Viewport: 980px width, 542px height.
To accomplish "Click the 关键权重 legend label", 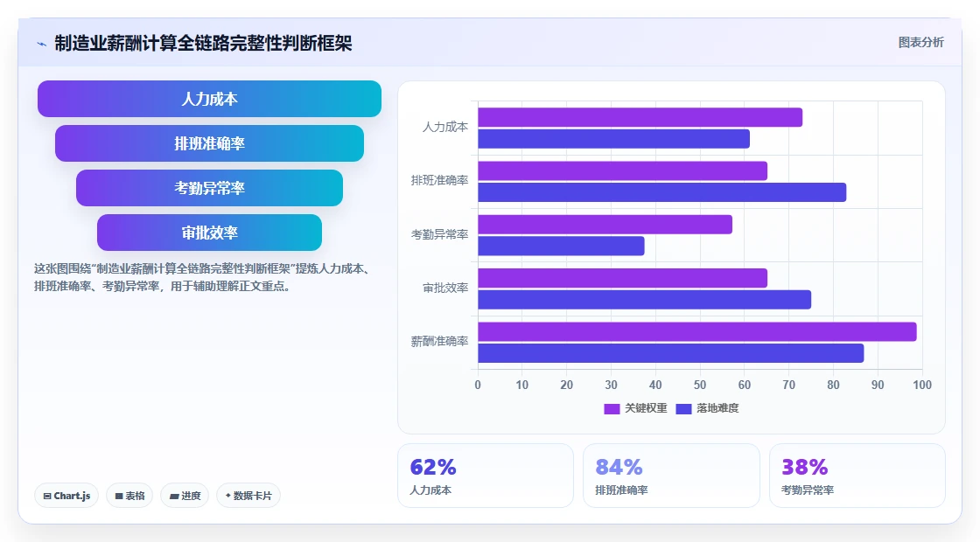I will click(x=647, y=408).
